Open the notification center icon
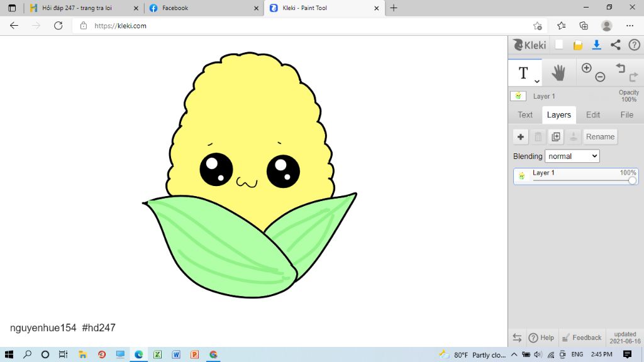This screenshot has width=644, height=362. (x=627, y=354)
